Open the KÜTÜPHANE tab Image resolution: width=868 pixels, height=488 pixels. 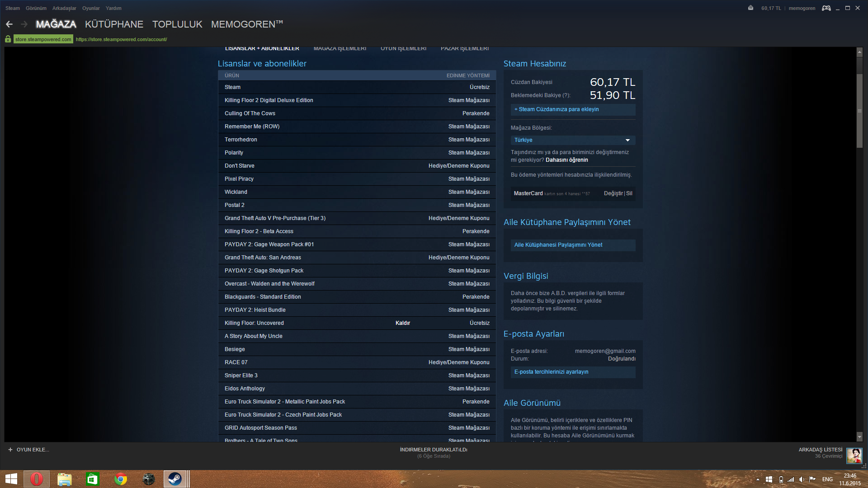pos(114,24)
